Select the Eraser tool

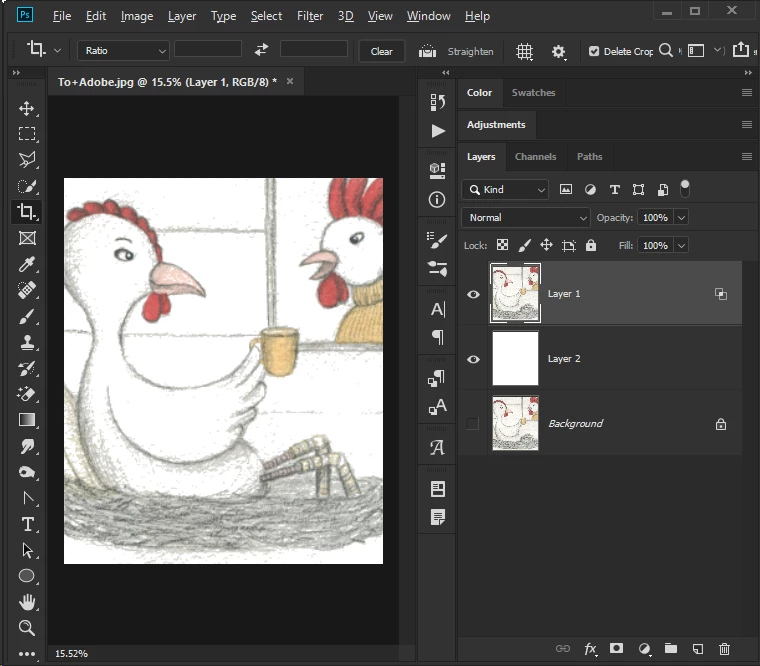[x=27, y=394]
